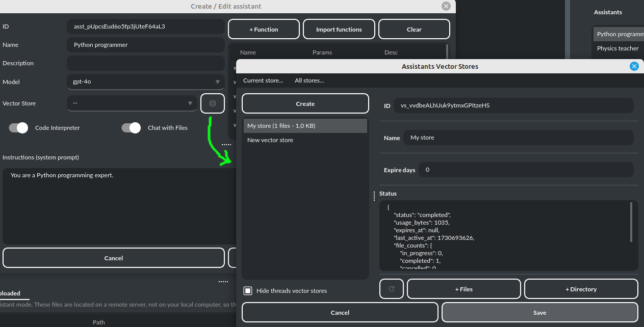Click Import functions

click(339, 29)
